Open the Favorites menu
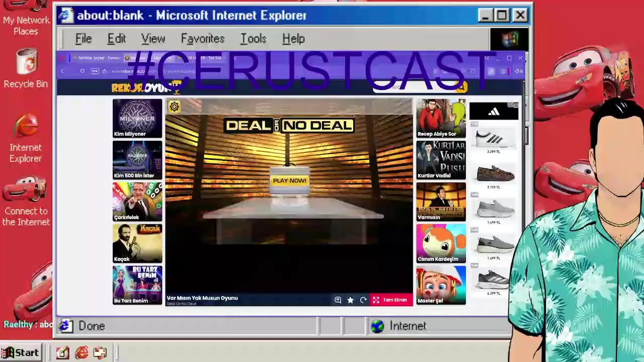 click(203, 39)
